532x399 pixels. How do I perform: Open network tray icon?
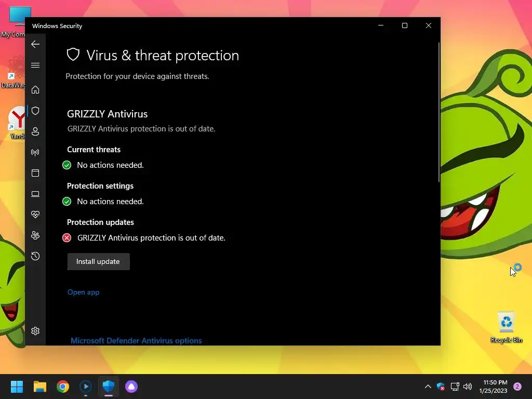[455, 387]
